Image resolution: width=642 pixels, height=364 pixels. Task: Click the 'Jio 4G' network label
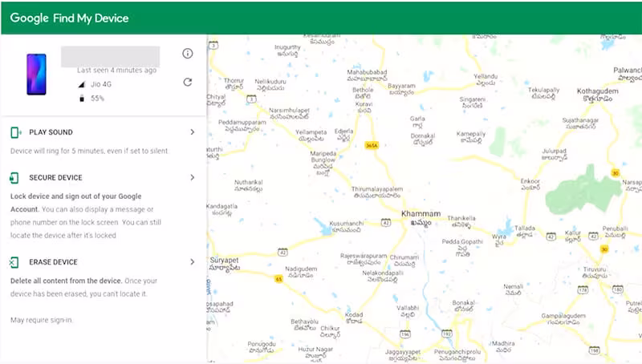101,84
